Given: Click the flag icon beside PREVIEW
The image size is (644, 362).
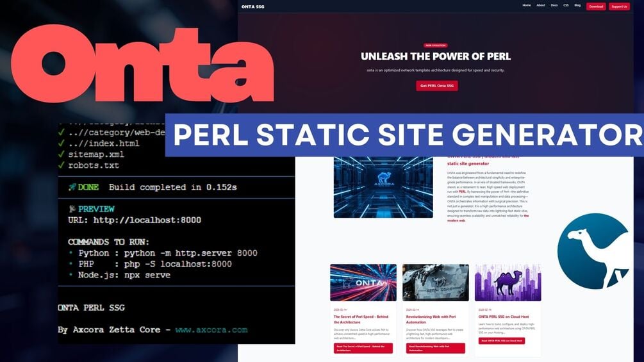Looking at the screenshot, I should pyautogui.click(x=72, y=209).
